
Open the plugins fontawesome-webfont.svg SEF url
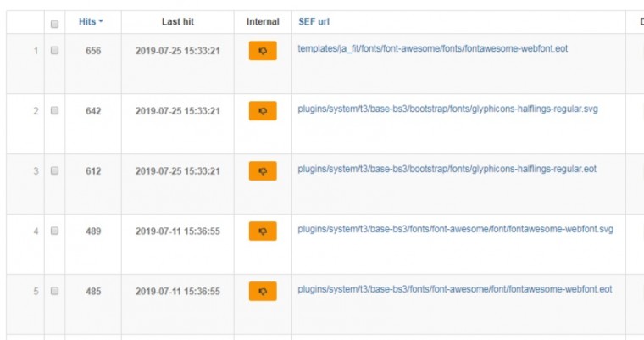[455, 229]
